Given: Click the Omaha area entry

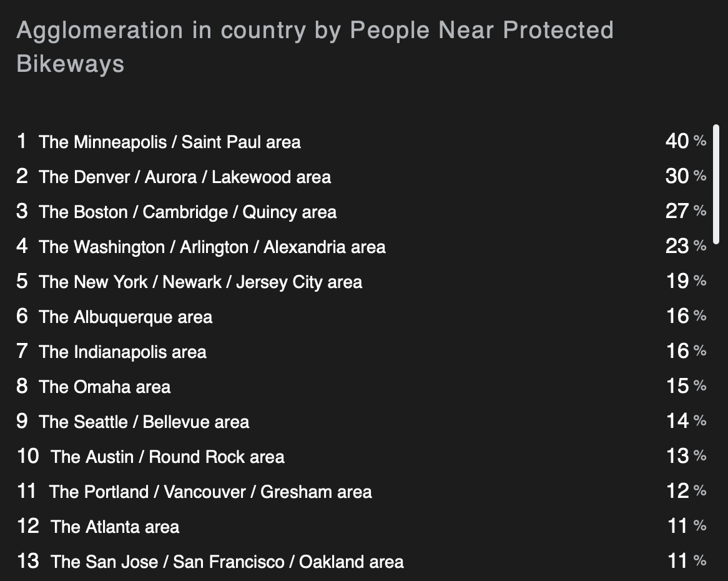Looking at the screenshot, I should pos(105,387).
